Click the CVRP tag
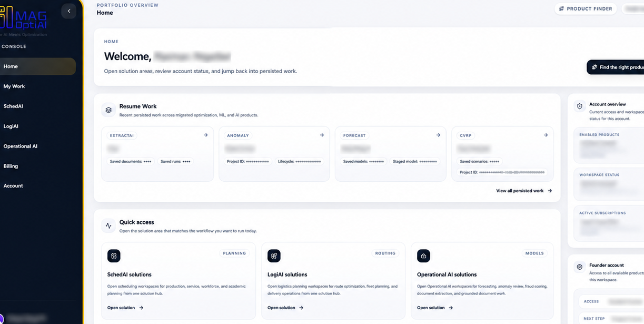 [465, 135]
